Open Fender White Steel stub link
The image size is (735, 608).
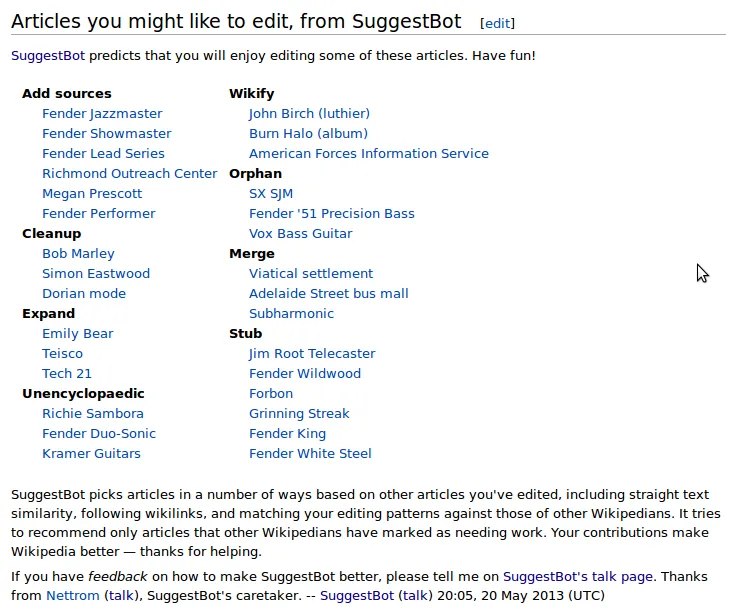pyautogui.click(x=310, y=454)
